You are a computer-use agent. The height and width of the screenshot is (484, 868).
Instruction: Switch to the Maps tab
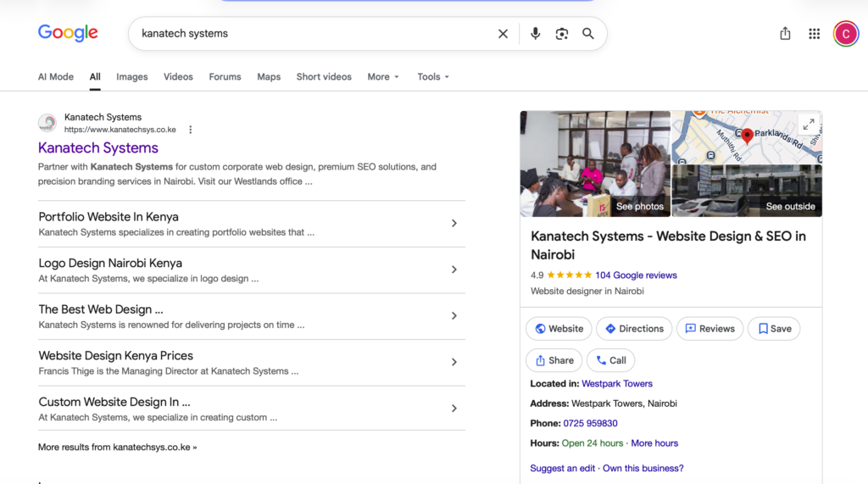coord(269,77)
